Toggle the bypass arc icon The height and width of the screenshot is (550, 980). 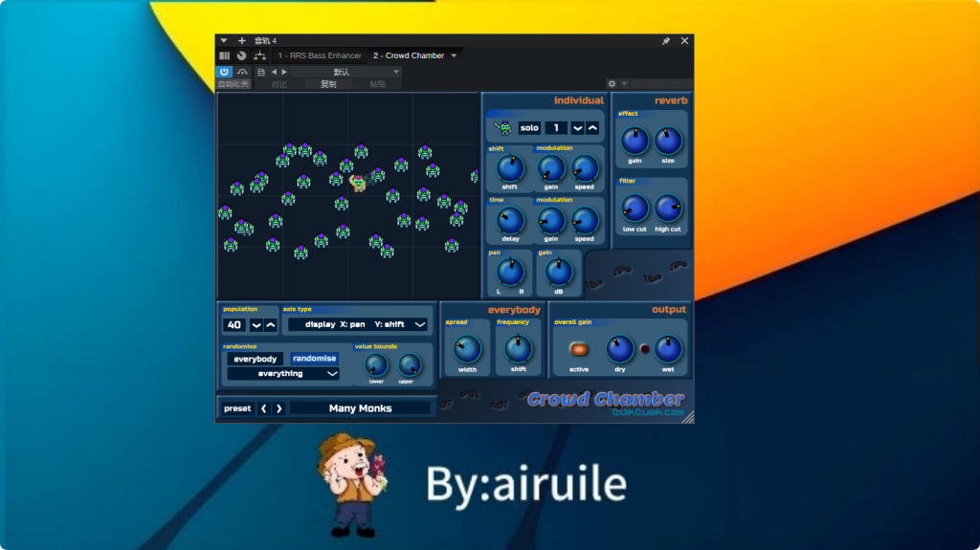click(x=242, y=72)
